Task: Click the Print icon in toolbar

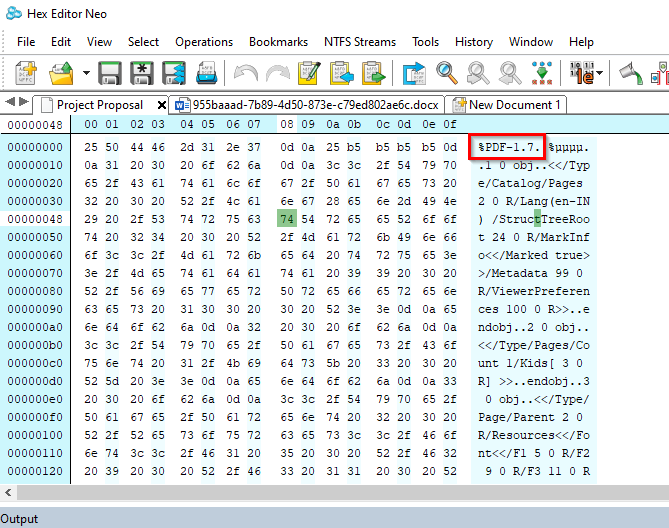Action: point(207,73)
